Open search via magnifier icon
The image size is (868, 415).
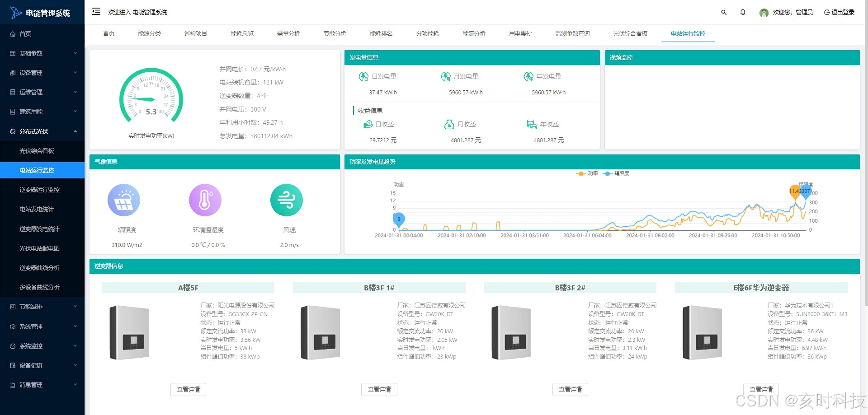point(724,12)
